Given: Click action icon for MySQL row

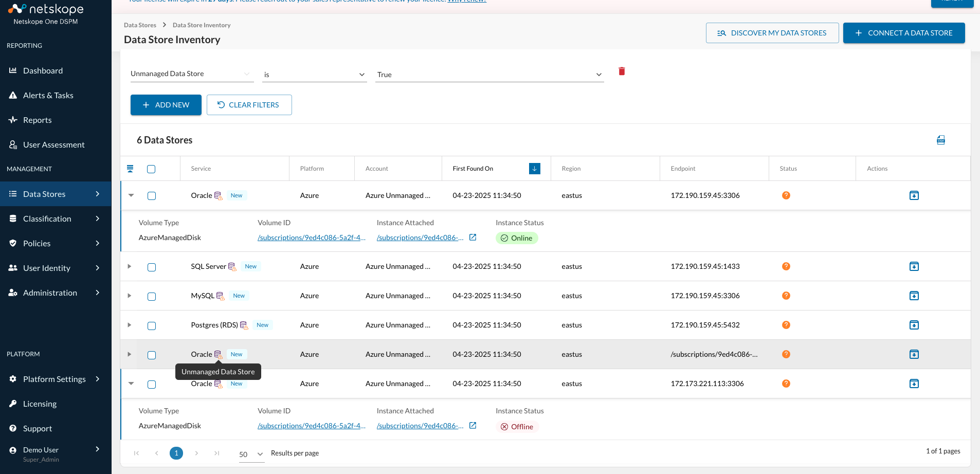Looking at the screenshot, I should pyautogui.click(x=914, y=296).
